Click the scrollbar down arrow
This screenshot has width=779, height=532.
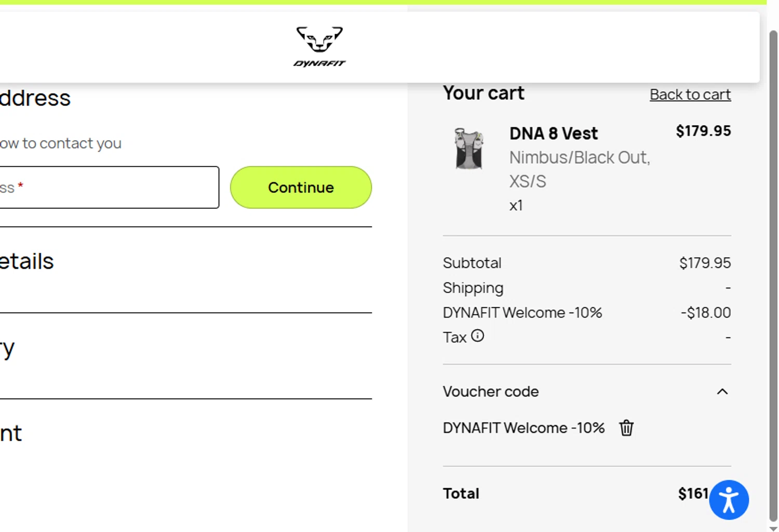point(773,528)
